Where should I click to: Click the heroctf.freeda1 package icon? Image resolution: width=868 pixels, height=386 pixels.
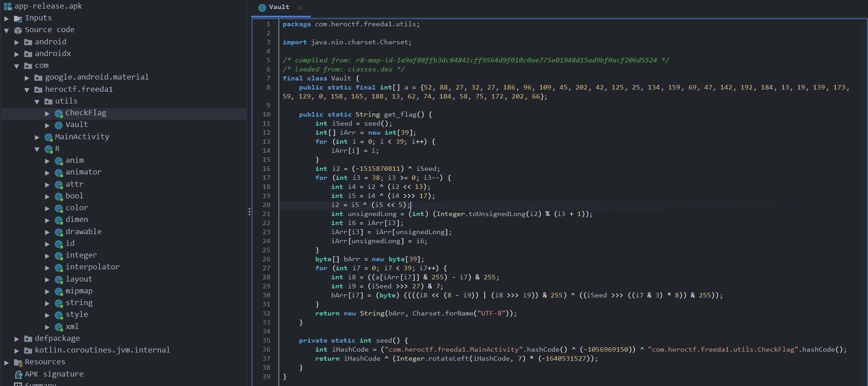38,89
